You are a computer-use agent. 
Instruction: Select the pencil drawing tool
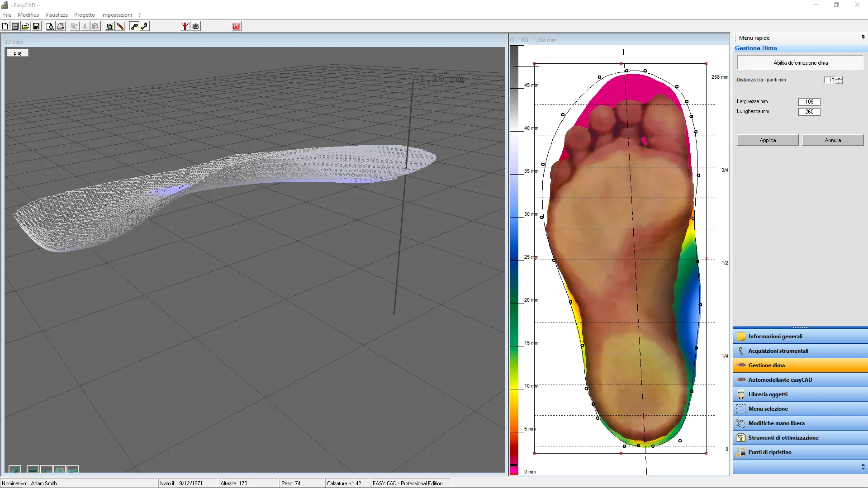pos(120,26)
